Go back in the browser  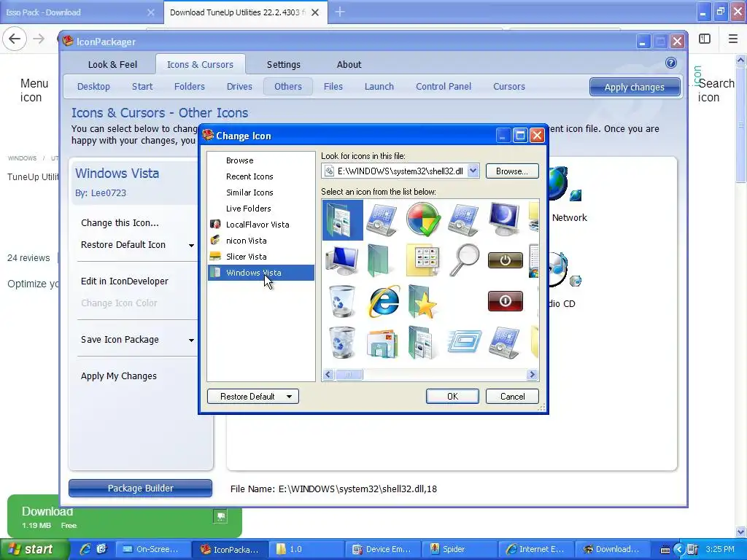click(x=15, y=39)
